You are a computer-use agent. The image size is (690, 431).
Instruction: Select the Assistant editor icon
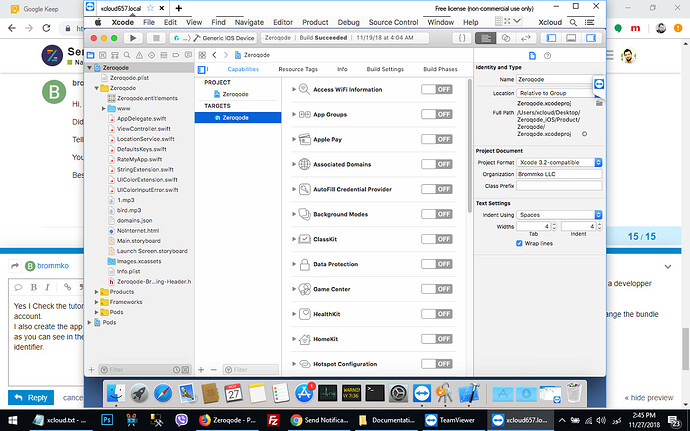tap(506, 38)
